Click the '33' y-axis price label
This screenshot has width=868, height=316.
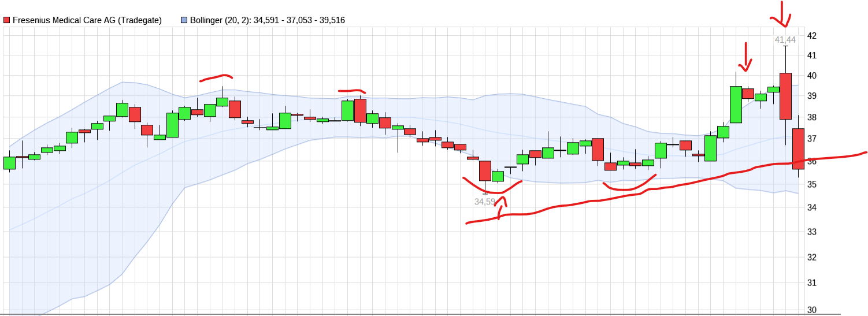(811, 232)
